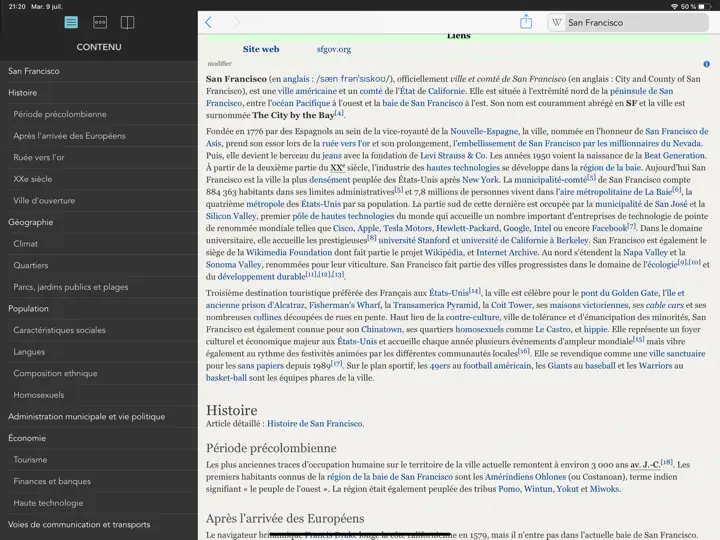
Task: Open the Internet Archive link
Action: click(506, 253)
